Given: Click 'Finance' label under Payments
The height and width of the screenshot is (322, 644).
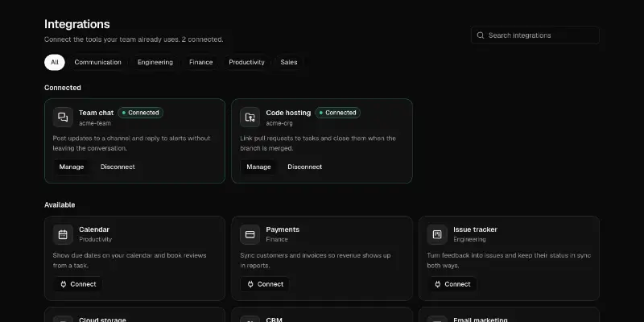Looking at the screenshot, I should [277, 239].
